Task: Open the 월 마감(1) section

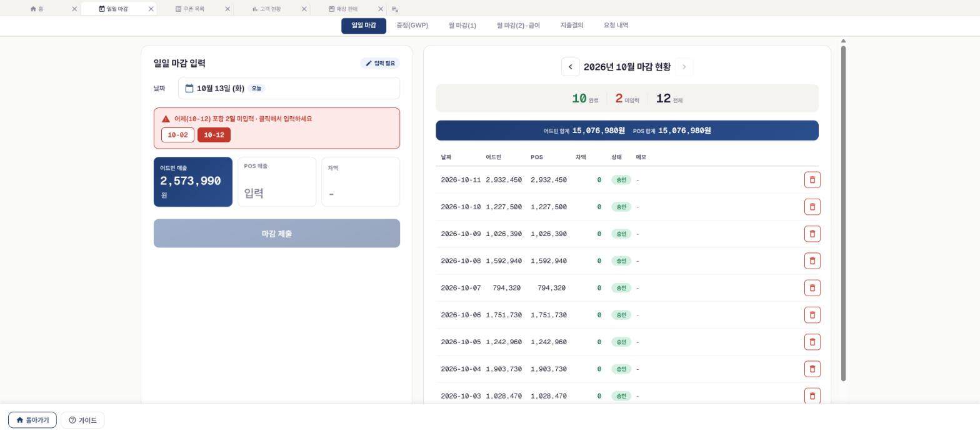Action: [462, 26]
